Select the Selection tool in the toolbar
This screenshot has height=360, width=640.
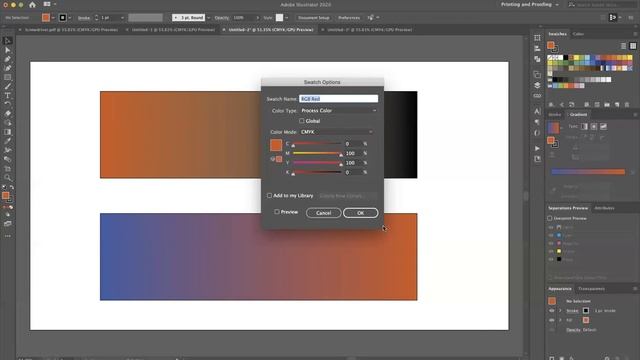7,41
